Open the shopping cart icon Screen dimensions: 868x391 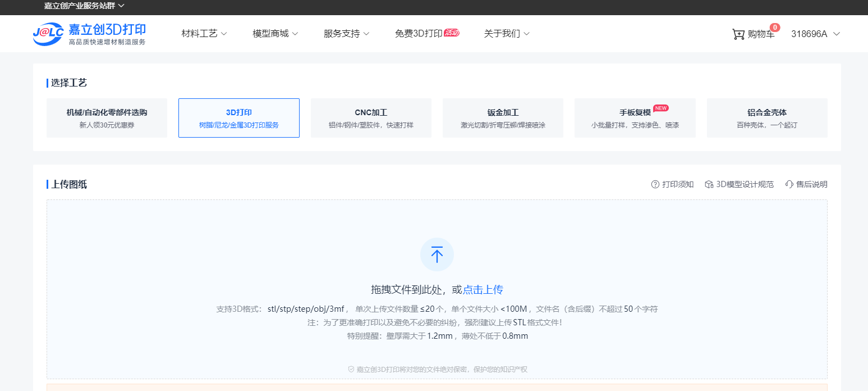point(738,34)
